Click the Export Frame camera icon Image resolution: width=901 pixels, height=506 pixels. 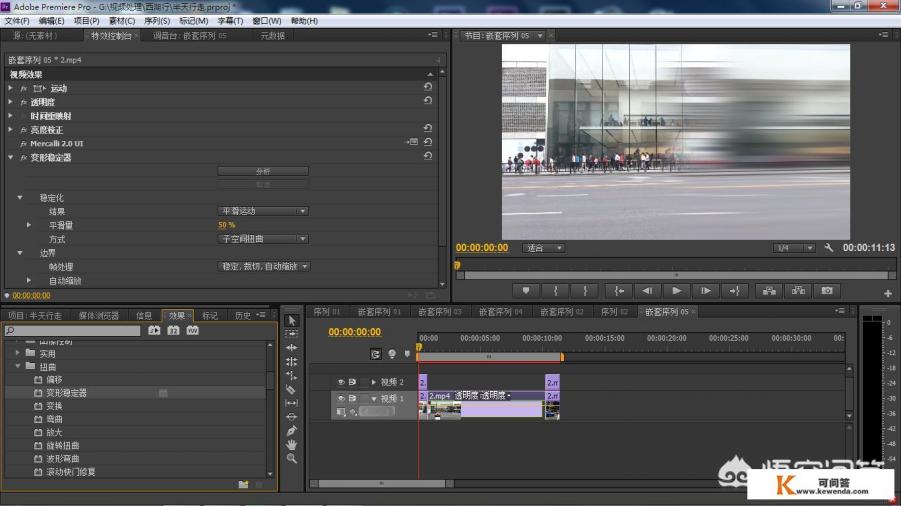826,291
